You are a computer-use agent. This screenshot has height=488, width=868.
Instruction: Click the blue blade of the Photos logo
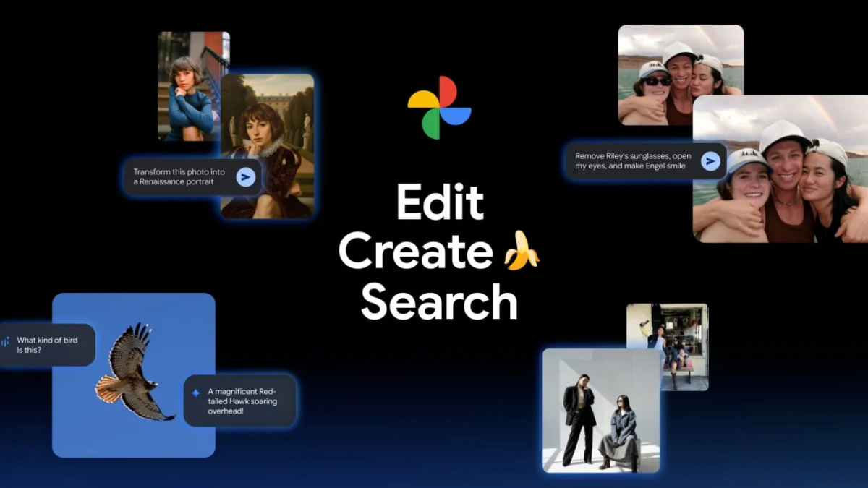click(455, 116)
